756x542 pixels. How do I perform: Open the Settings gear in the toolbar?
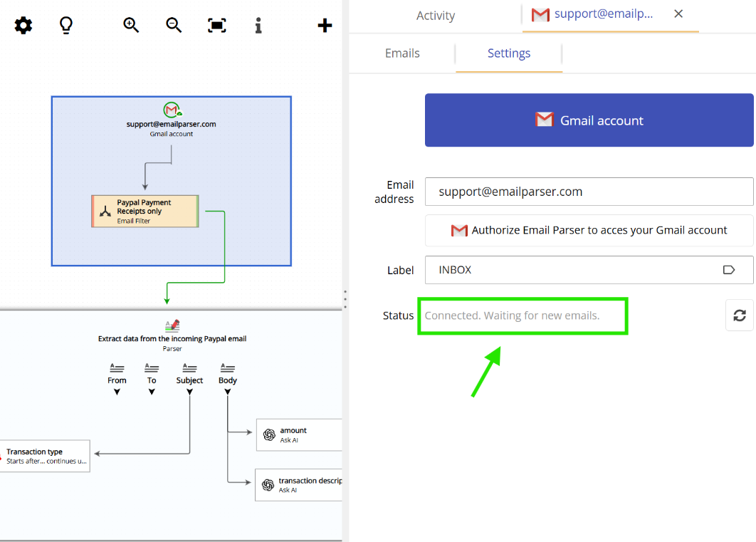(x=23, y=25)
